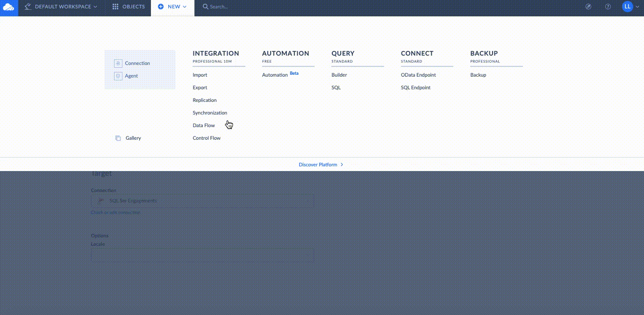The width and height of the screenshot is (644, 315).
Task: Click the Objects grid icon
Action: (115, 7)
